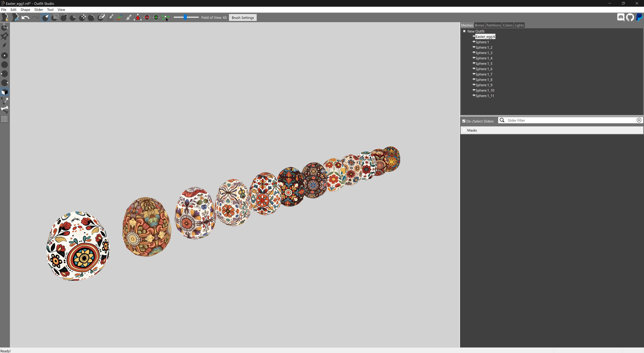Open the GitHub link icon

click(x=630, y=17)
